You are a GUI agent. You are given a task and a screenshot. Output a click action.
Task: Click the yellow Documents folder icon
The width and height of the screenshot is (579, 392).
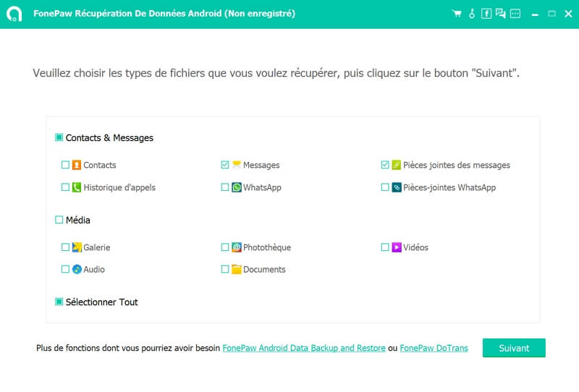click(x=237, y=269)
